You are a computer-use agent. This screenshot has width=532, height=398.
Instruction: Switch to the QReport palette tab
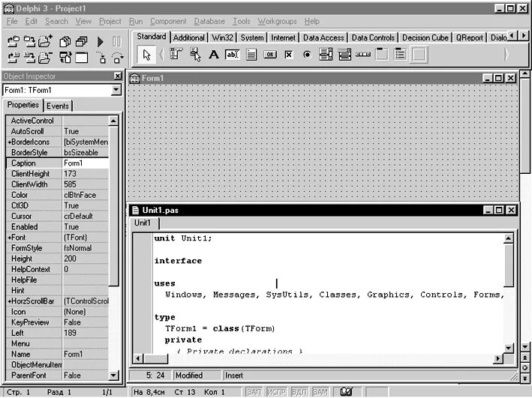469,37
